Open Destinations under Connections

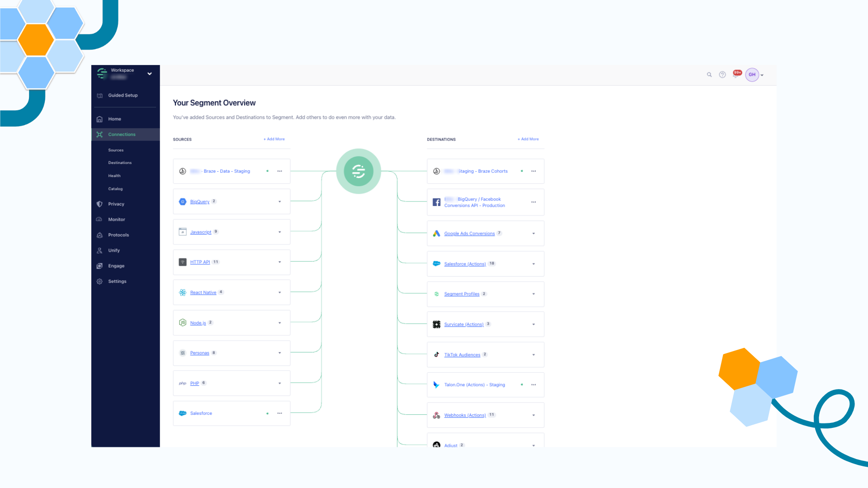coord(120,163)
